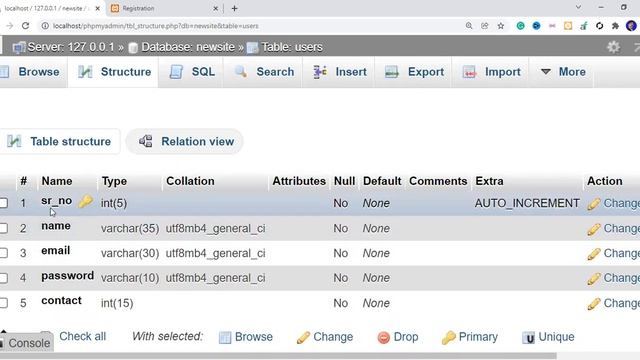Click Change for the password column
This screenshot has width=640, height=360.
click(613, 278)
